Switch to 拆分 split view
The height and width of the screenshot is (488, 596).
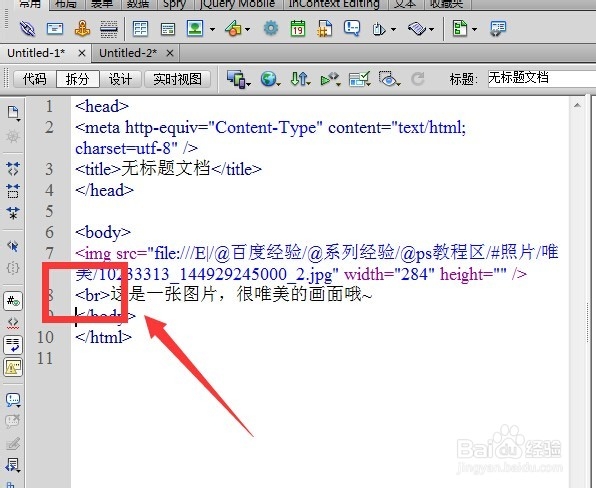tap(78, 79)
